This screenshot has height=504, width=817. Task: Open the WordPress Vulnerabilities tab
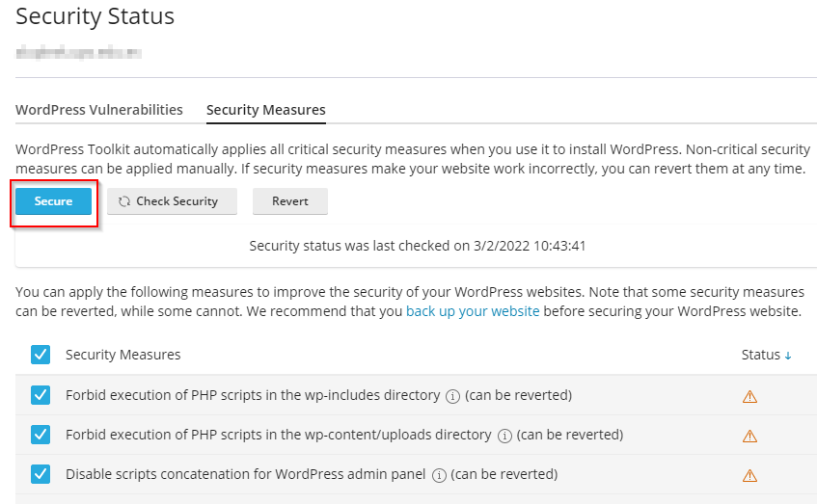click(x=99, y=110)
